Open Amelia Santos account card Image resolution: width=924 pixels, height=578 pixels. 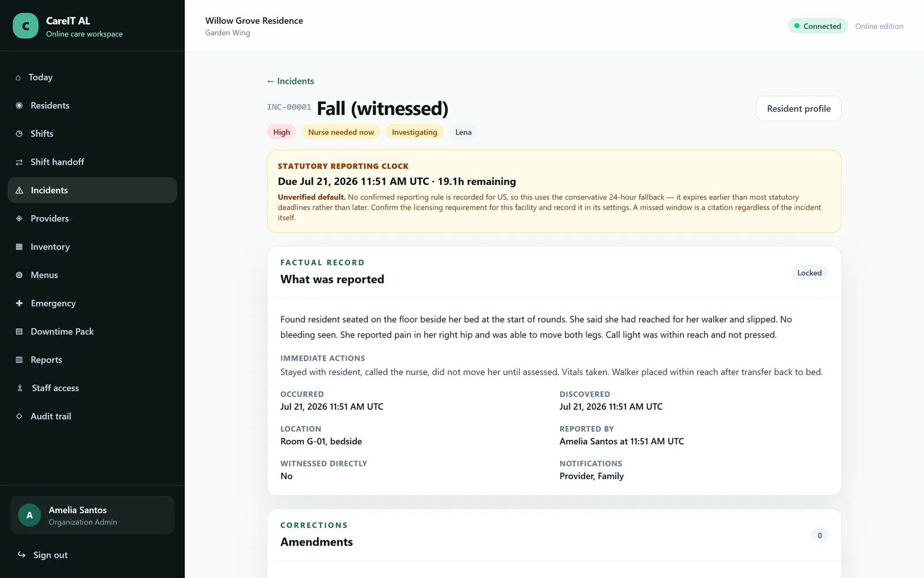(92, 515)
